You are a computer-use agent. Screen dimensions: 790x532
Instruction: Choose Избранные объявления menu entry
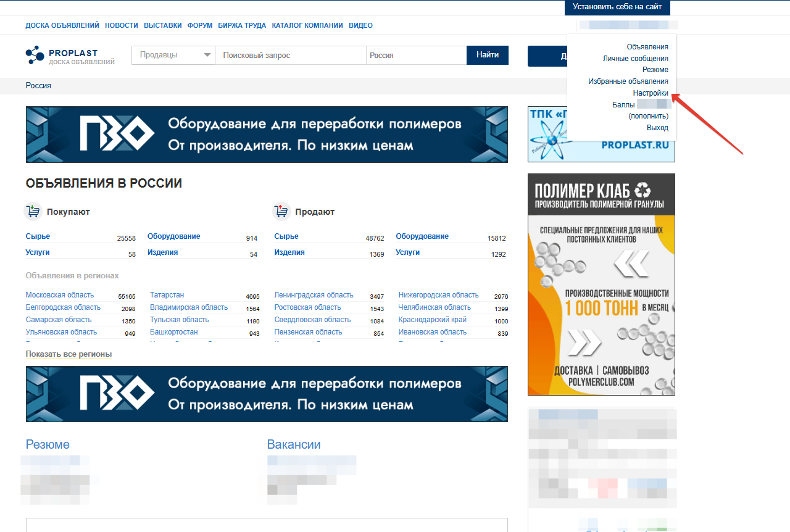pyautogui.click(x=628, y=81)
